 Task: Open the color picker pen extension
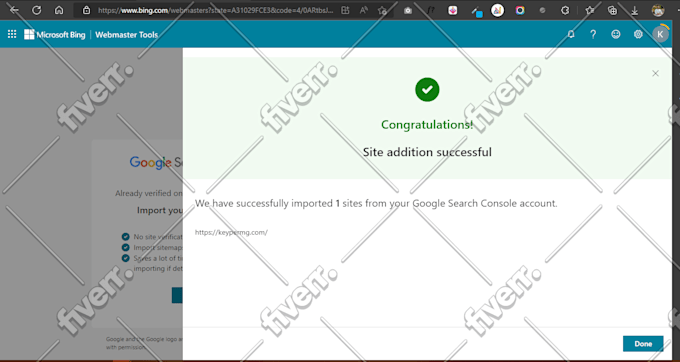[x=477, y=11]
